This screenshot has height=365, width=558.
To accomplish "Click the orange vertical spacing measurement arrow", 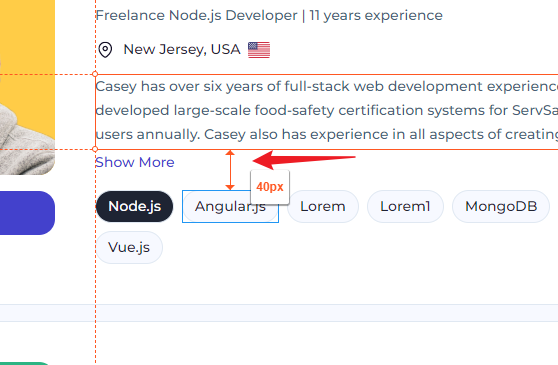I will coord(230,170).
